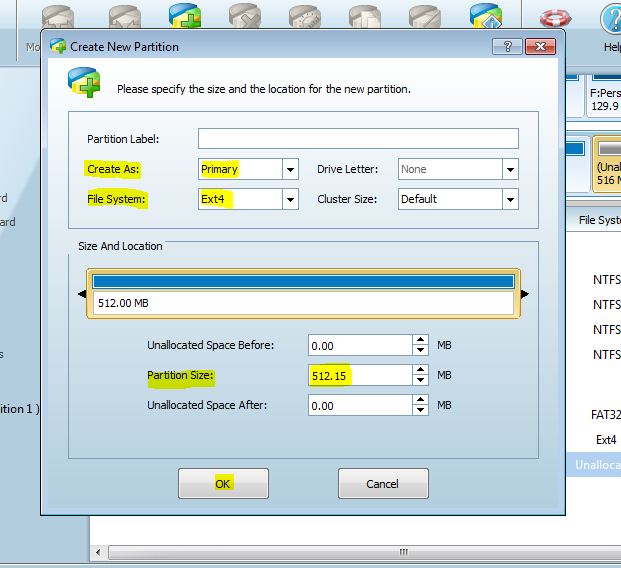Click the horizontal scrollbar thumb in main window
This screenshot has height=568, width=621.
(x=364, y=552)
